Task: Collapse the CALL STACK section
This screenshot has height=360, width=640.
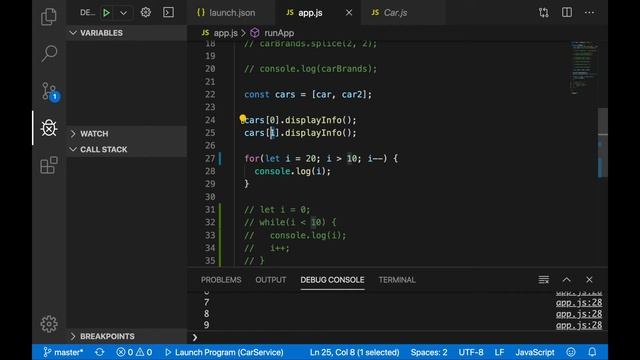Action: (x=127, y=149)
